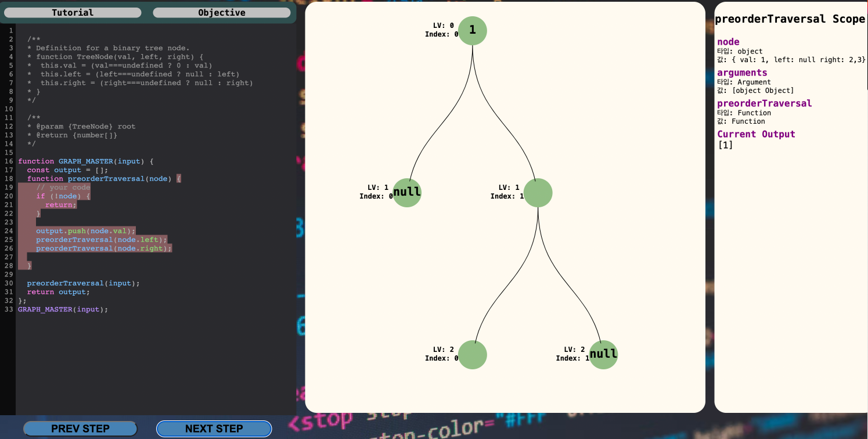Click the null node at LV 1 Index 0
868x439 pixels.
click(x=407, y=192)
